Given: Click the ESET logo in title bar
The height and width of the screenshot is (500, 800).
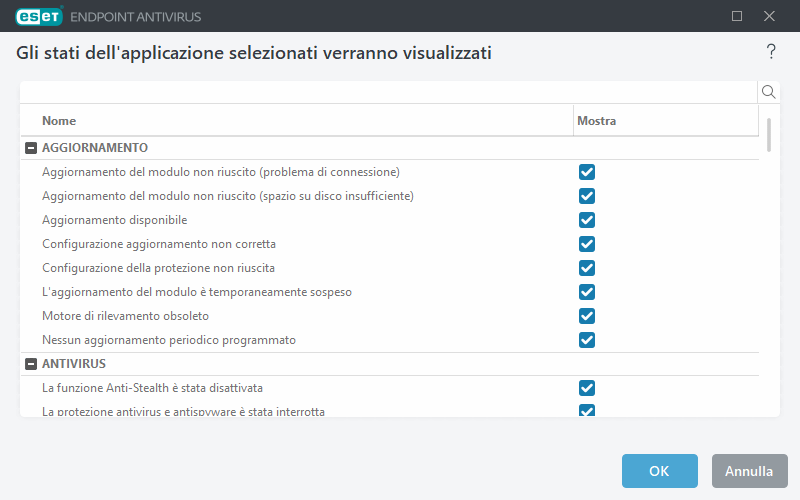Looking at the screenshot, I should [39, 16].
